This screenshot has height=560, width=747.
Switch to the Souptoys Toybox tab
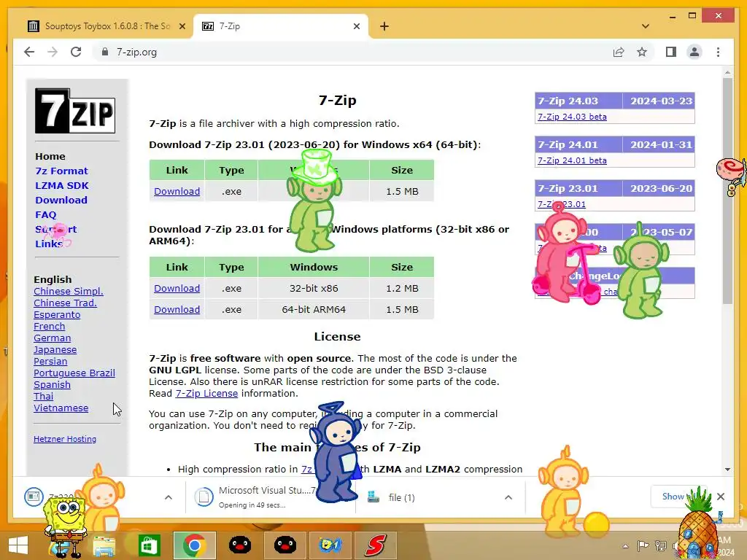(107, 26)
